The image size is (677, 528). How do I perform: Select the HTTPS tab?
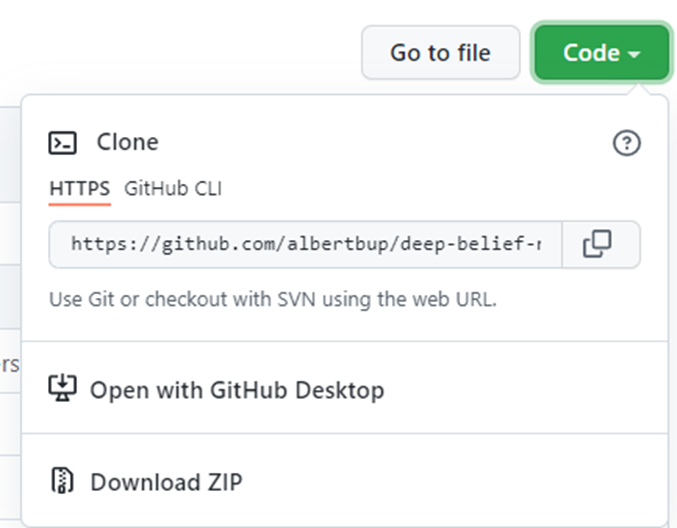click(x=80, y=188)
